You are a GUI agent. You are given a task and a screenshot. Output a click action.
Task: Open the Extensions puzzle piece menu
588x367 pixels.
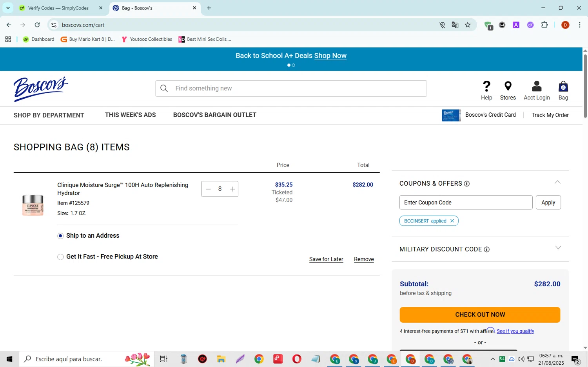coord(544,25)
